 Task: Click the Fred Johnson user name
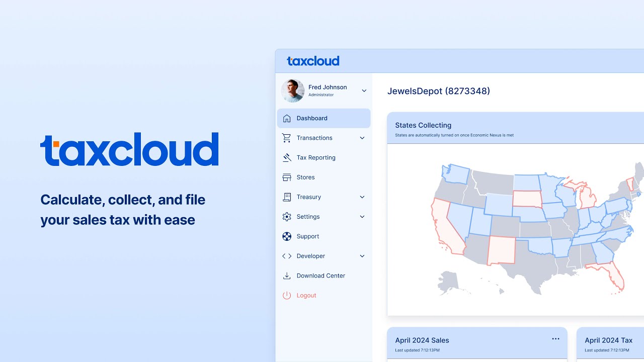point(328,87)
